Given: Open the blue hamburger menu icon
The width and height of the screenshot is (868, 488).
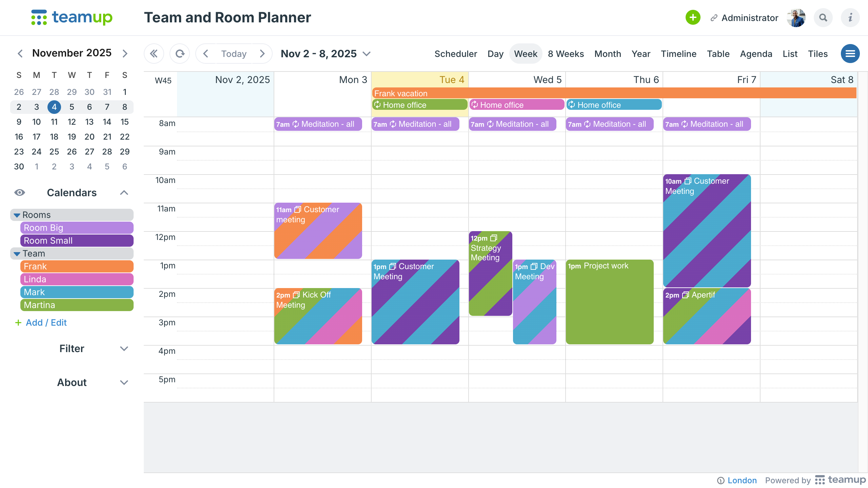Looking at the screenshot, I should [x=850, y=54].
